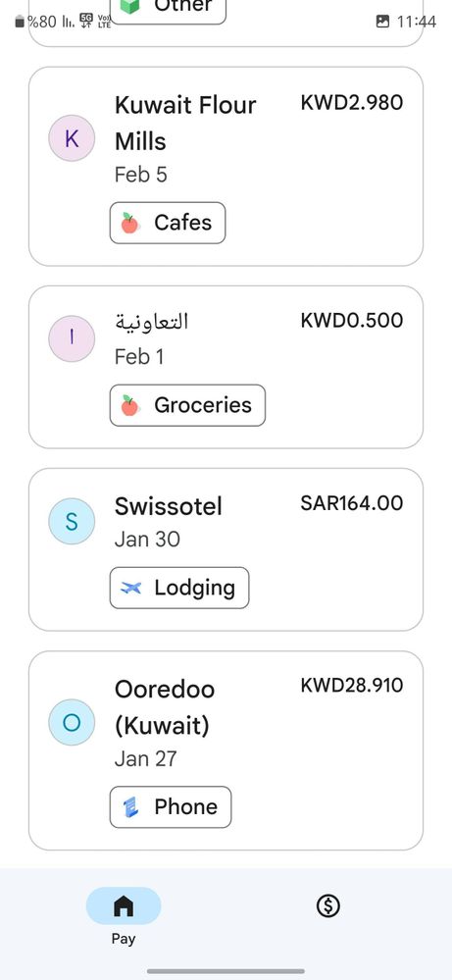
Task: Open the Pay home tab
Action: click(124, 915)
